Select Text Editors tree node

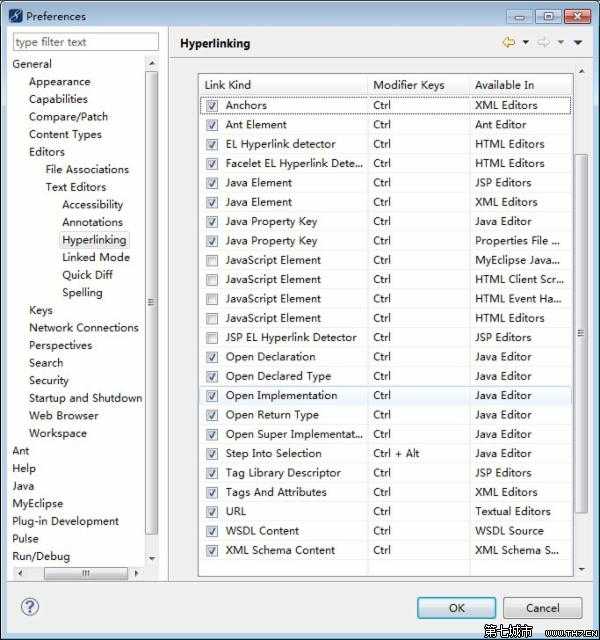[76, 187]
